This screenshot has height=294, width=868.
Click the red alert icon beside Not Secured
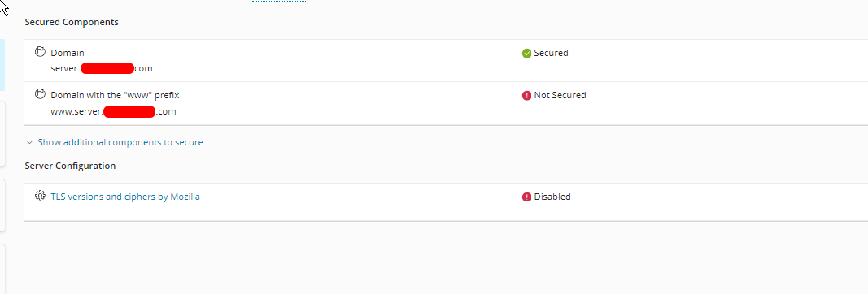coord(526,95)
